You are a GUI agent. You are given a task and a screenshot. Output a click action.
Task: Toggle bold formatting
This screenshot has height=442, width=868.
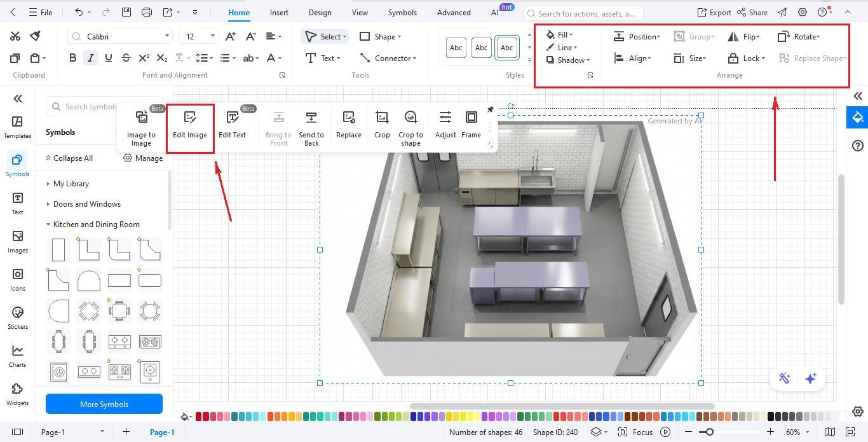[72, 57]
